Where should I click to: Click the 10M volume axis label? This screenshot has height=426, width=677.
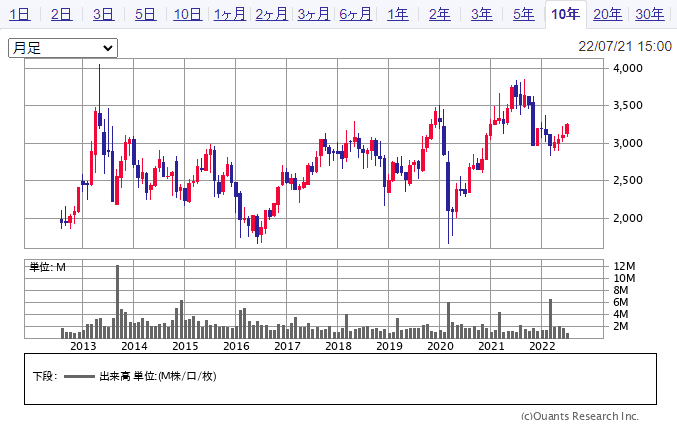point(624,278)
